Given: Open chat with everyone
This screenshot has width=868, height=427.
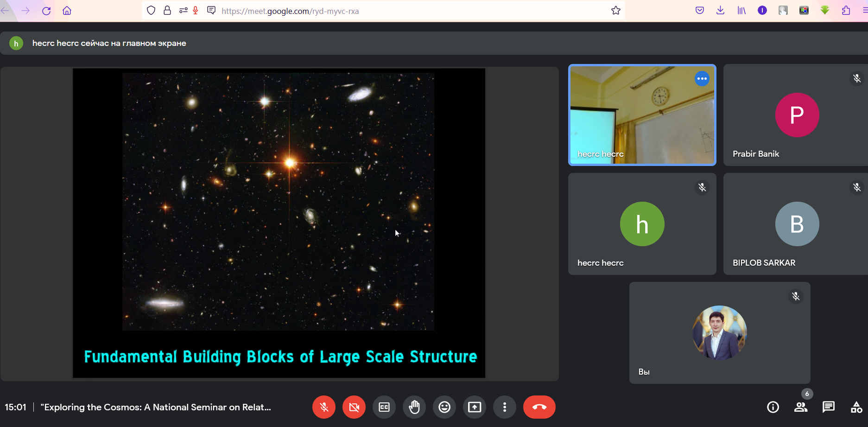Looking at the screenshot, I should [829, 407].
